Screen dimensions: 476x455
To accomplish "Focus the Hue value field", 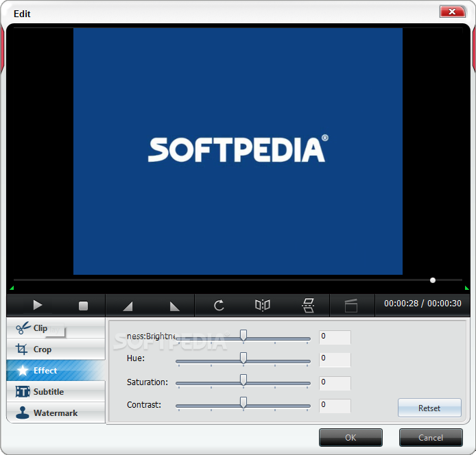I will [335, 360].
